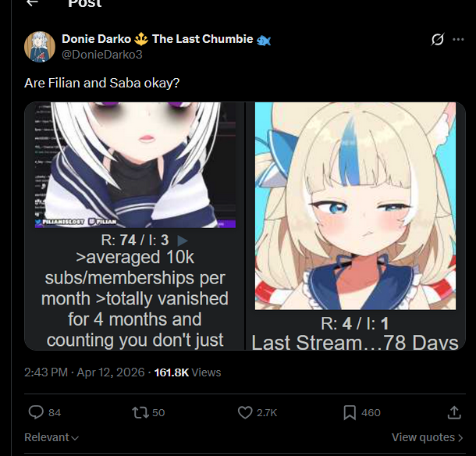Open Donie Darko profile avatar
This screenshot has width=476, height=456.
[x=40, y=47]
